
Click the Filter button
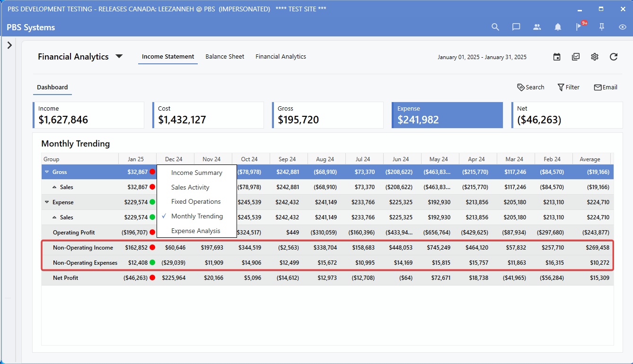pos(568,87)
